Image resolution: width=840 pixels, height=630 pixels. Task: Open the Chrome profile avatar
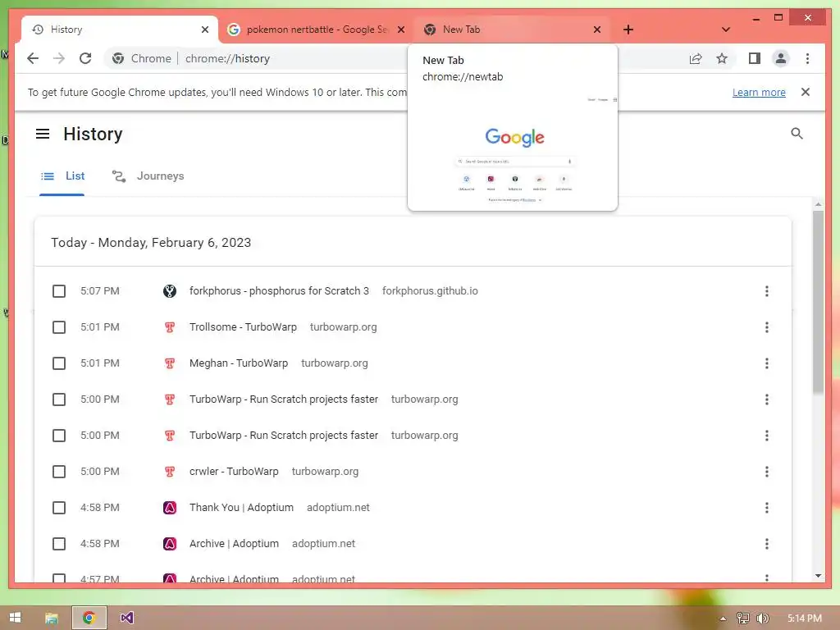781,58
